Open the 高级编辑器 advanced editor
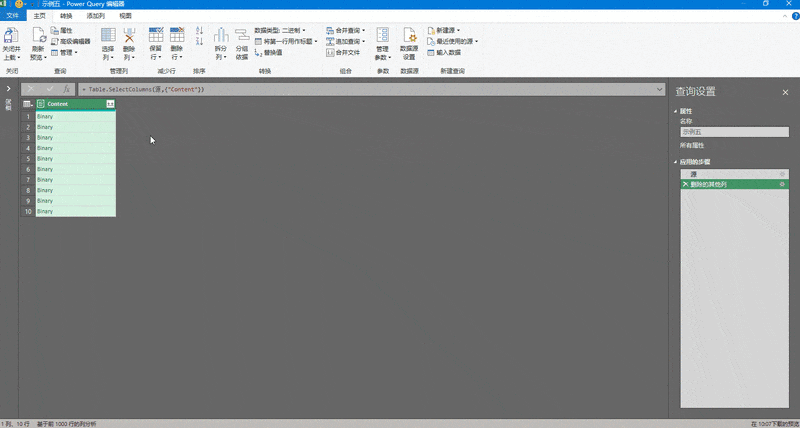800x428 pixels. pyautogui.click(x=74, y=42)
